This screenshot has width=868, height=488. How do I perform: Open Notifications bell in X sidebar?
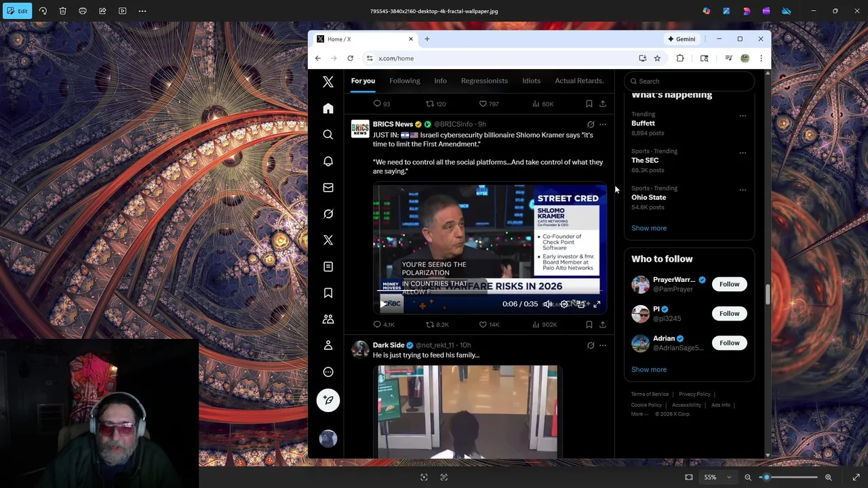(328, 161)
